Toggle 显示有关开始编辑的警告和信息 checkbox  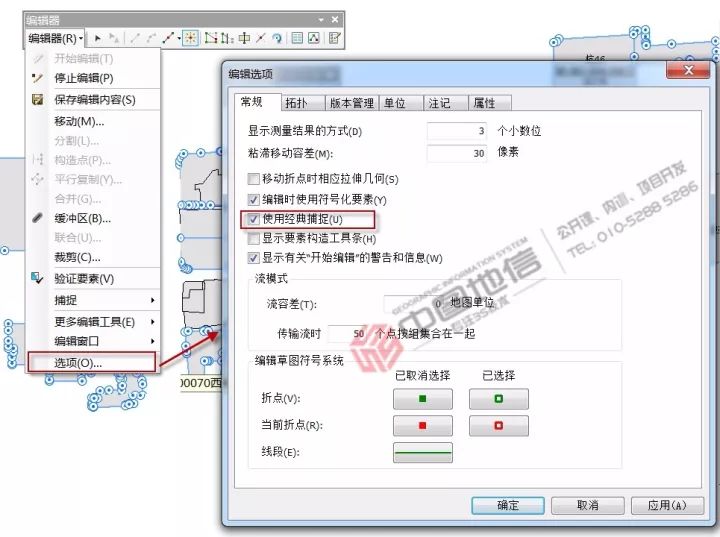253,258
